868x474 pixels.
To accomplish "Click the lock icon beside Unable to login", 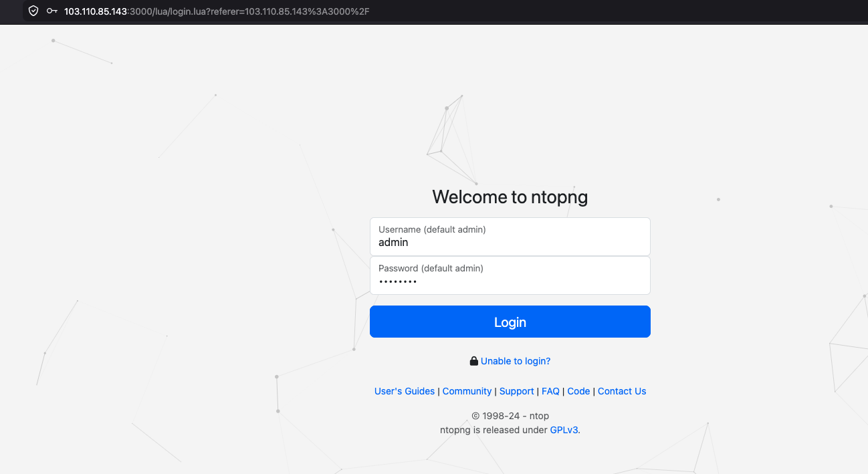I will click(x=473, y=361).
